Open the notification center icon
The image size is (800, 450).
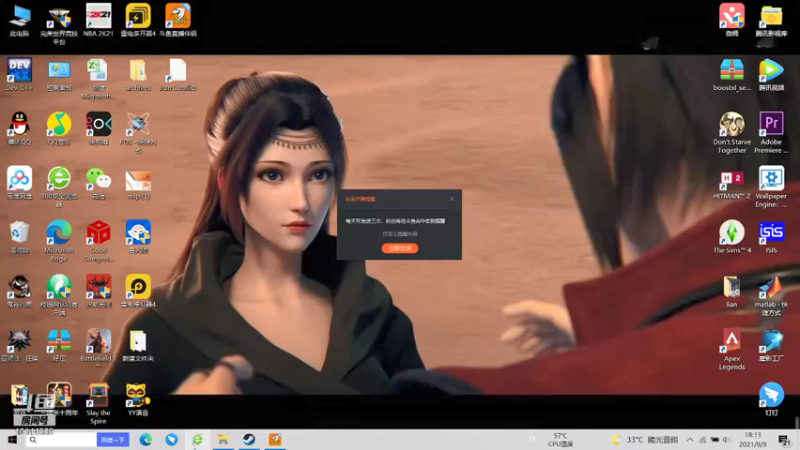[x=784, y=440]
